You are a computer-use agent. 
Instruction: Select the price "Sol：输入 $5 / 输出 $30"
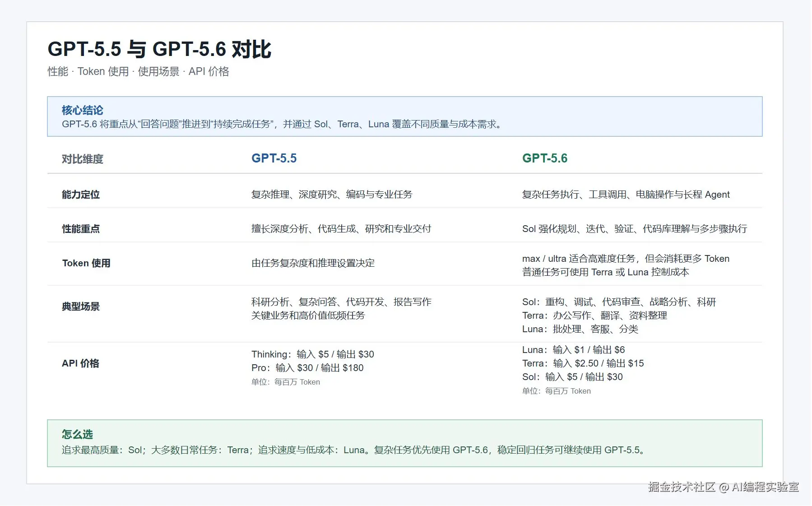coord(572,377)
